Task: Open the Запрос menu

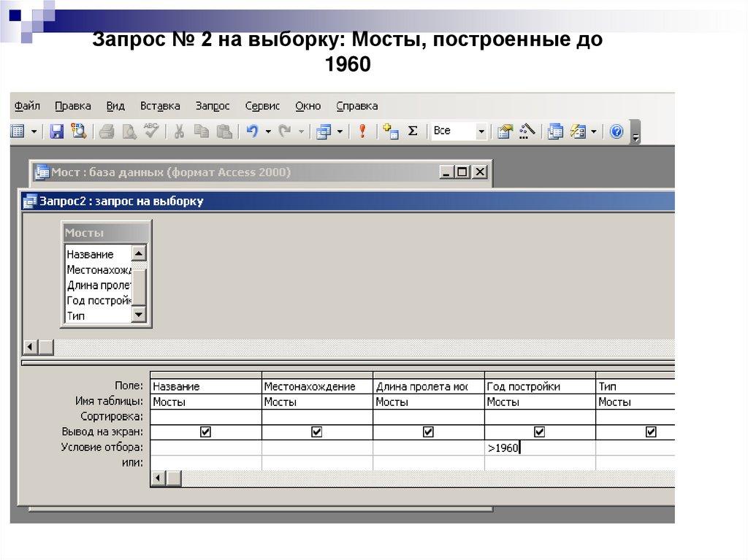Action: pos(213,106)
